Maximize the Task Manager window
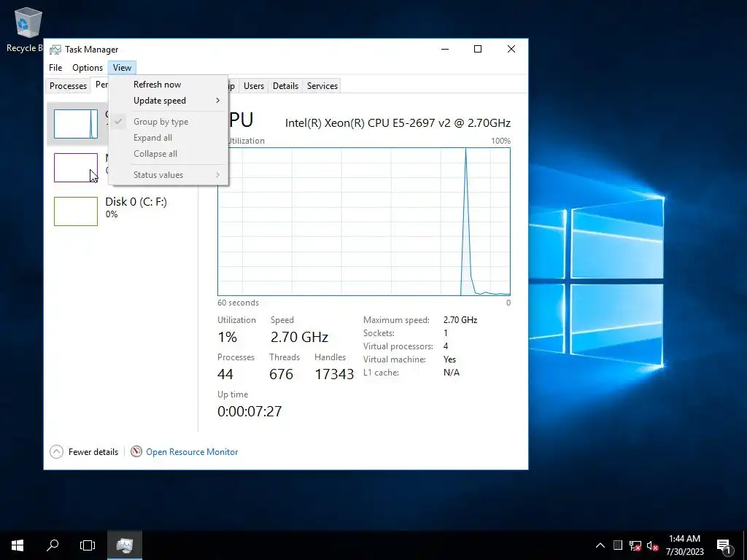Image resolution: width=747 pixels, height=560 pixels. pos(478,49)
